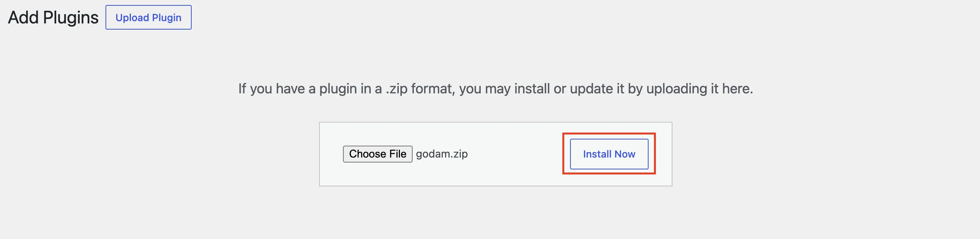
Task: Click the "Choose File" gray button label
Action: click(x=378, y=154)
